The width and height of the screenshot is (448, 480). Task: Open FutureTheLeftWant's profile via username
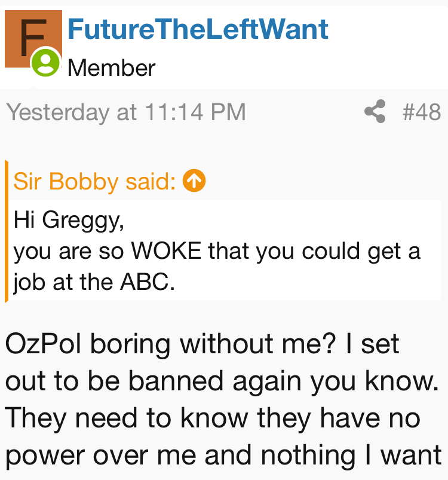(198, 29)
